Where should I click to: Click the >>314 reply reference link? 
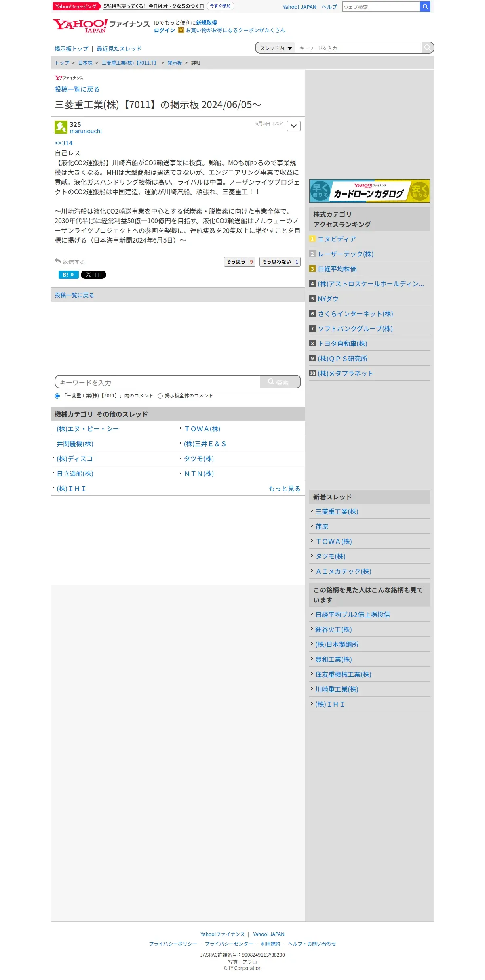click(x=63, y=143)
